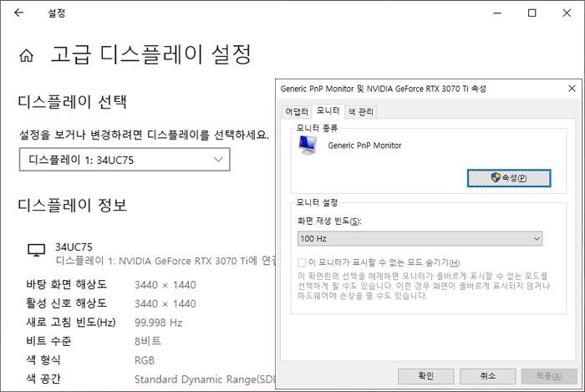Minimize the 설정 window

[x=493, y=13]
